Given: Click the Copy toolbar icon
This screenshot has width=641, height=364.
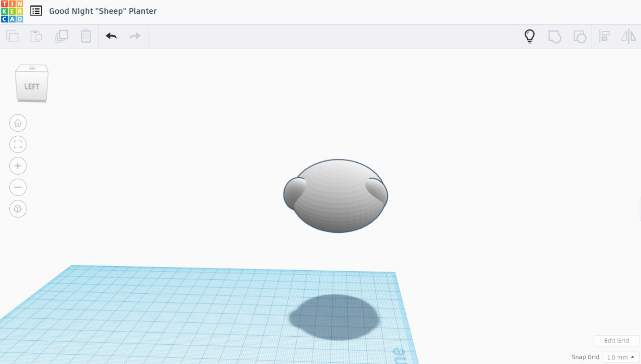Looking at the screenshot, I should (x=12, y=36).
